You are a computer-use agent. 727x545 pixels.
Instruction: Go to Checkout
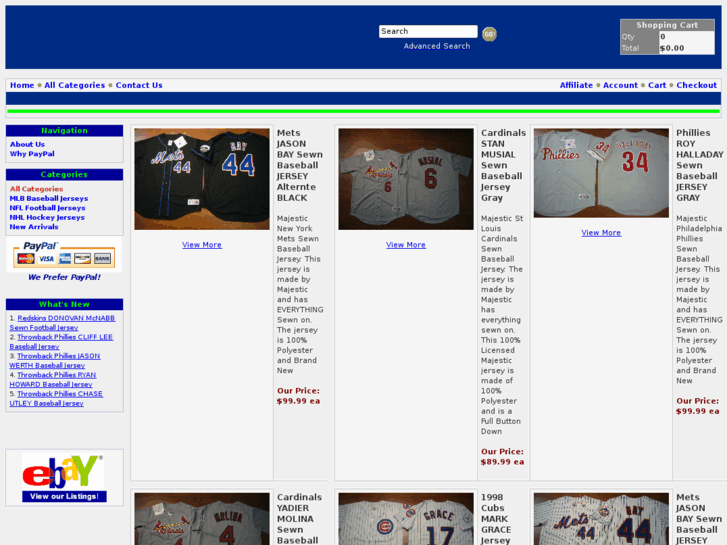click(696, 85)
